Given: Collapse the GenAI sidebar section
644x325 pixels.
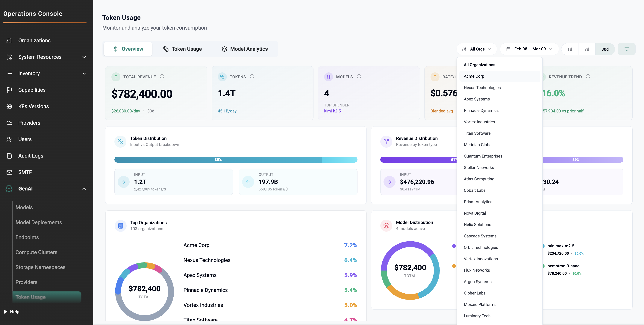Looking at the screenshot, I should click(84, 189).
